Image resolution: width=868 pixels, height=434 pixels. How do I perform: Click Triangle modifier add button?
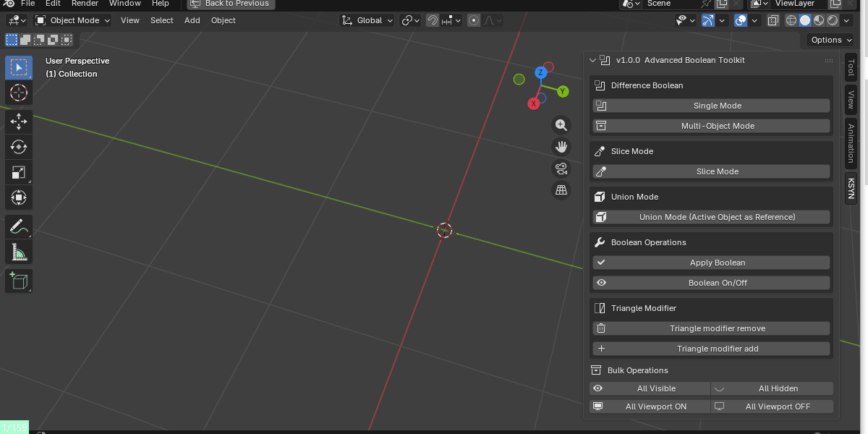click(711, 349)
